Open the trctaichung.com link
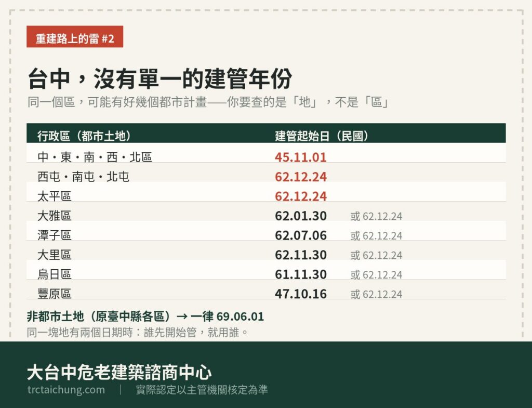 point(66,390)
